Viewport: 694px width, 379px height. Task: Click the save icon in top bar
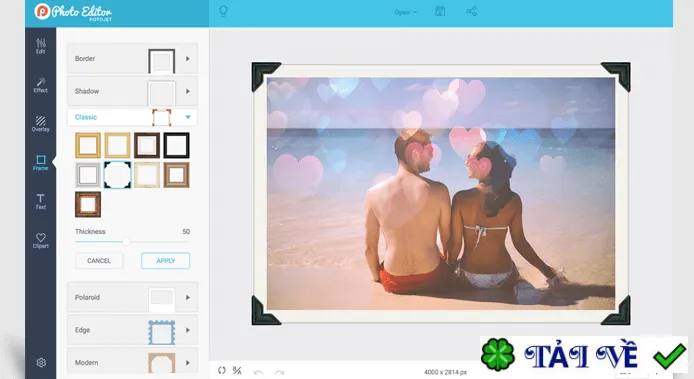[440, 12]
